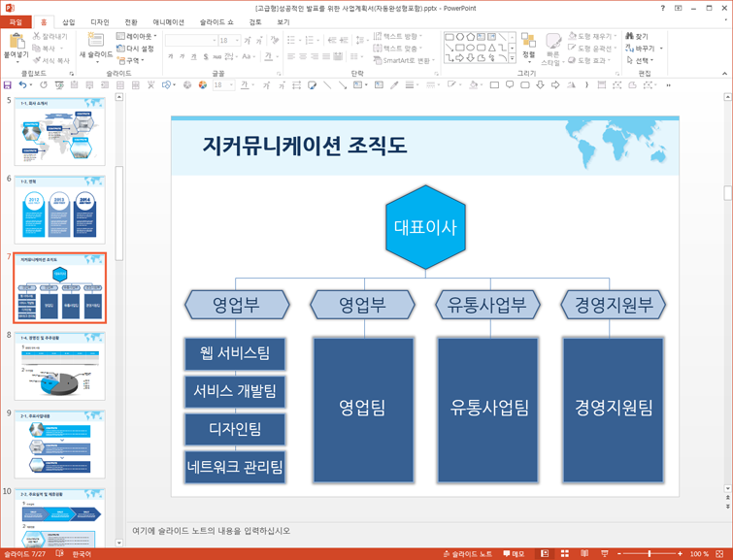This screenshot has height=560, width=733.
Task: Click the Arrange (정렬) icon
Action: click(x=528, y=40)
